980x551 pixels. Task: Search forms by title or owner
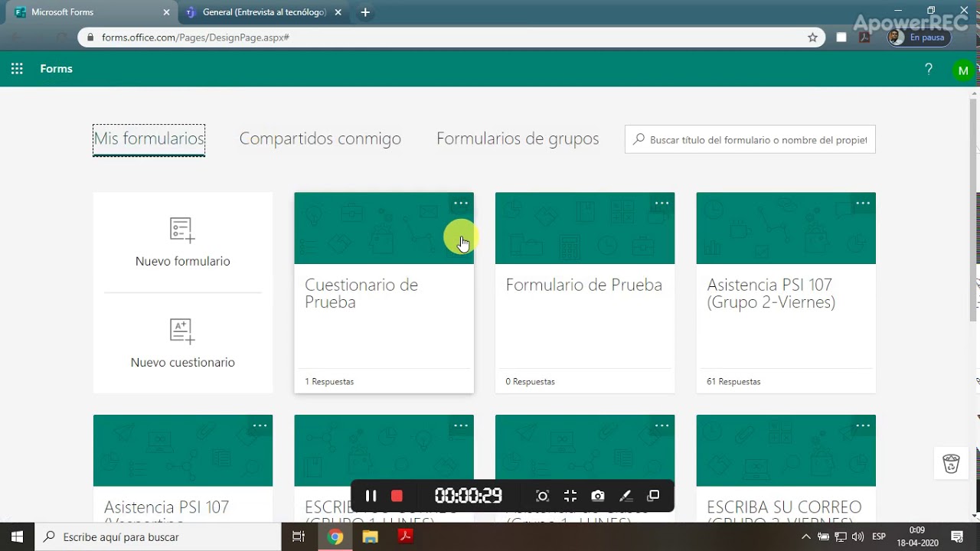(750, 140)
